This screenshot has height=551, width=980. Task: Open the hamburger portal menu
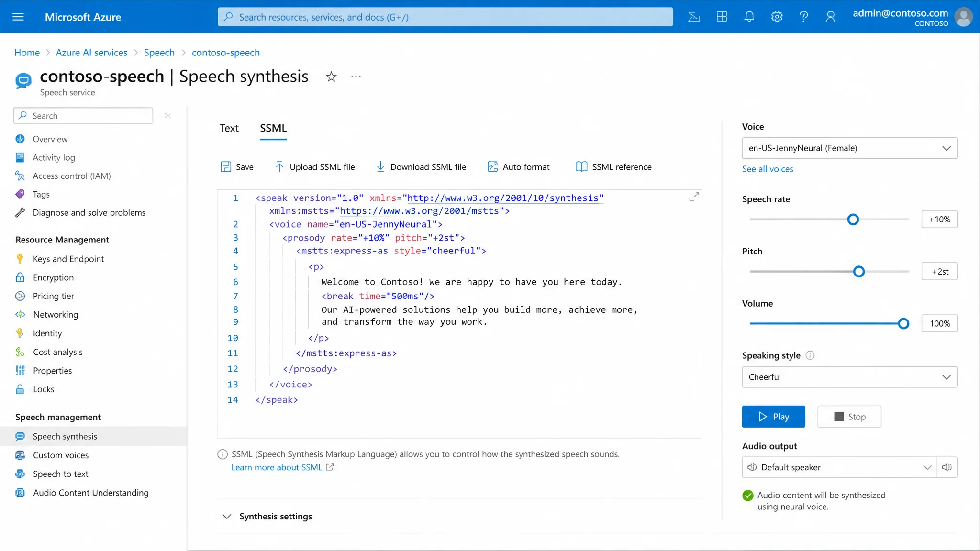pyautogui.click(x=18, y=17)
